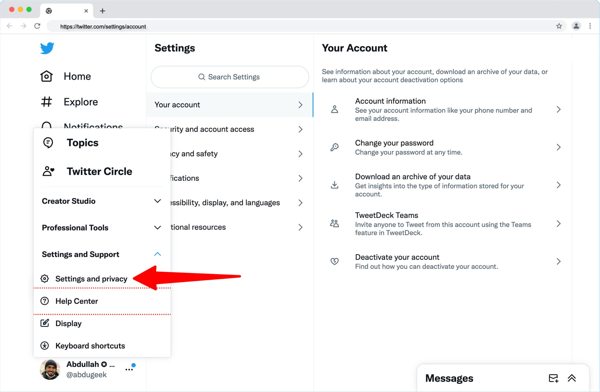
Task: Open Account information
Action: pos(444,109)
